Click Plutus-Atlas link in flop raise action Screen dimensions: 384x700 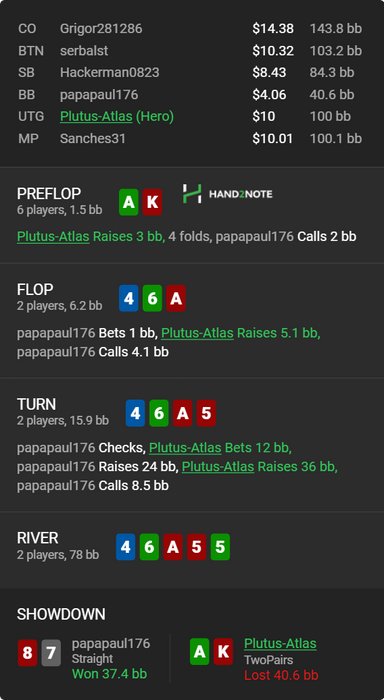click(197, 333)
